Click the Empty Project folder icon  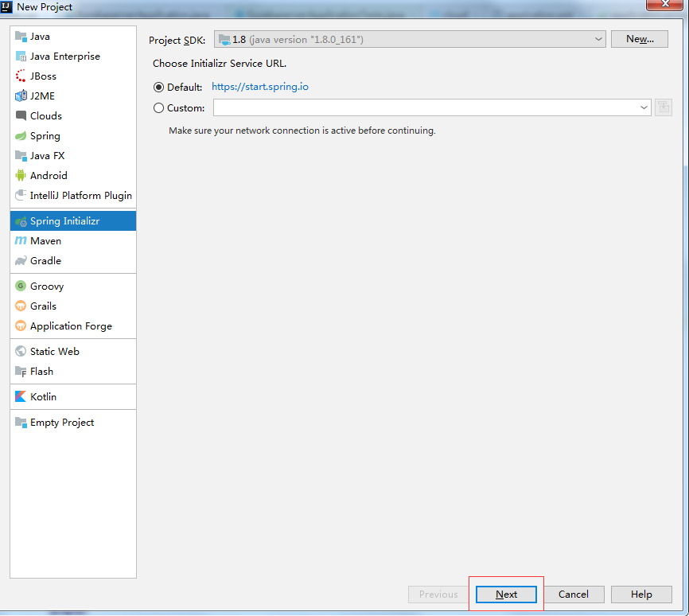click(x=21, y=422)
